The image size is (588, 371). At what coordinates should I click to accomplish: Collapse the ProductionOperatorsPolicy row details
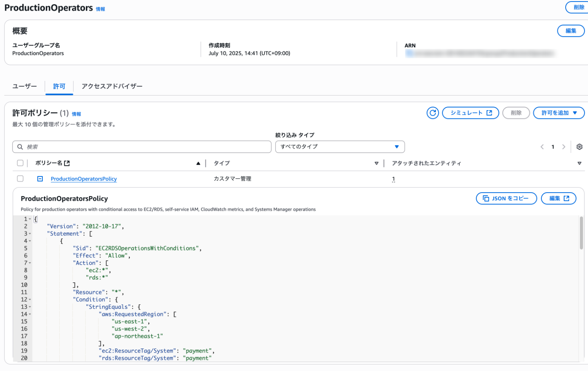pyautogui.click(x=40, y=179)
